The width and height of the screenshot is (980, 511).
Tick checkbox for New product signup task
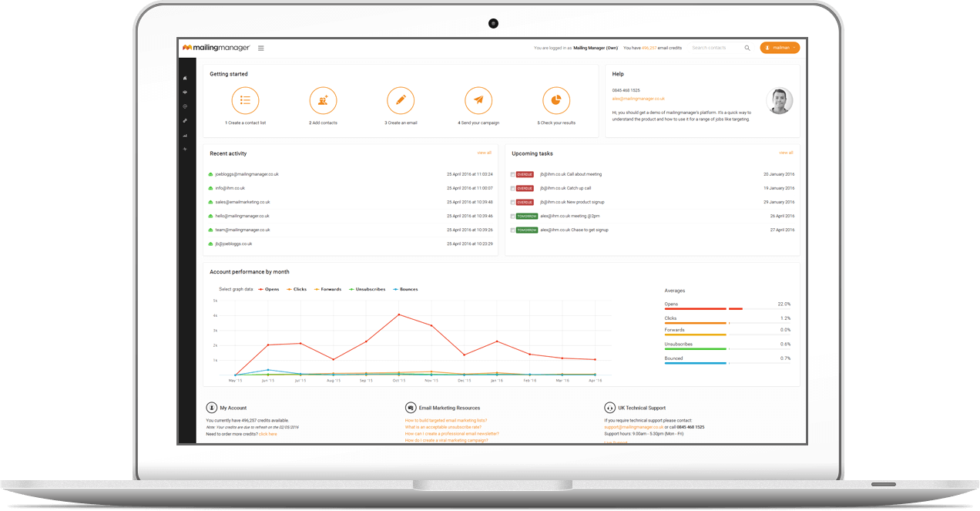(513, 202)
